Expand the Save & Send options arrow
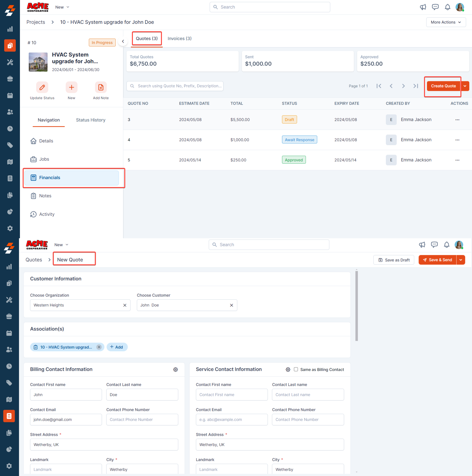This screenshot has width=472, height=476. 461,260
